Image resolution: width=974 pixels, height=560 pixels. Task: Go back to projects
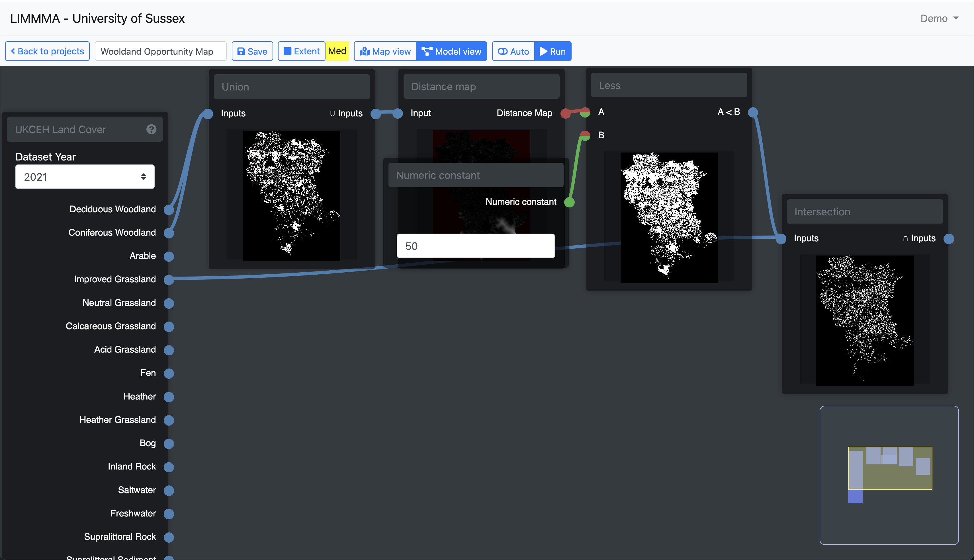[x=47, y=51]
